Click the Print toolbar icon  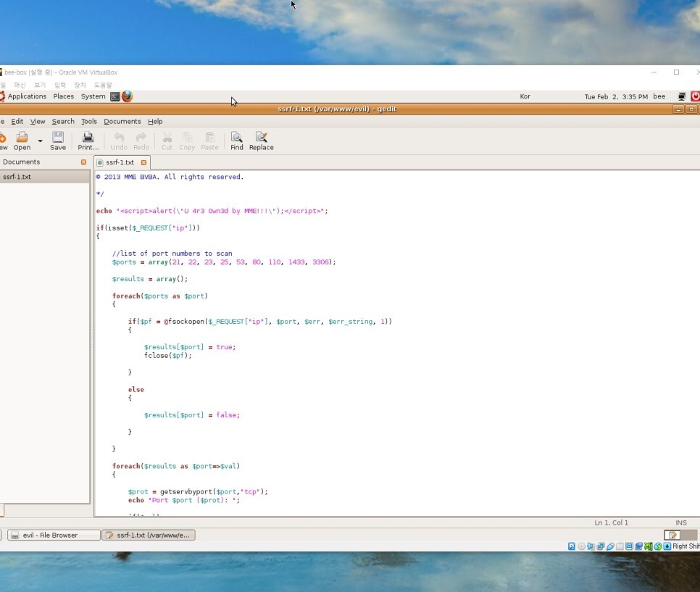point(88,141)
